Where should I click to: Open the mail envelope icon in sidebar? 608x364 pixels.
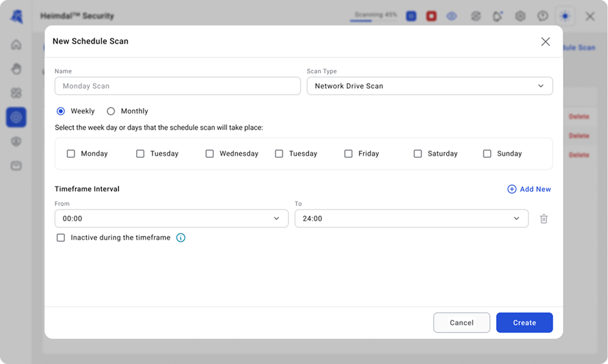[x=16, y=166]
